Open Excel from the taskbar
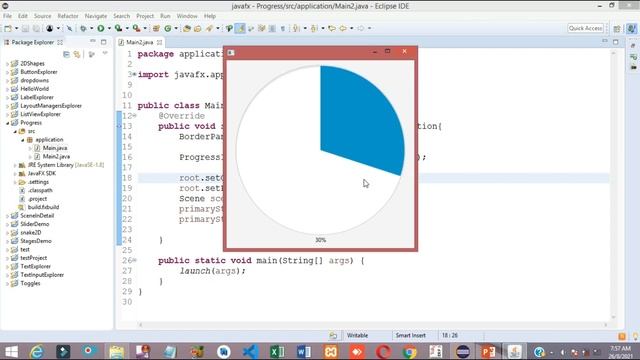This screenshot has width=640, height=360. pos(277,351)
